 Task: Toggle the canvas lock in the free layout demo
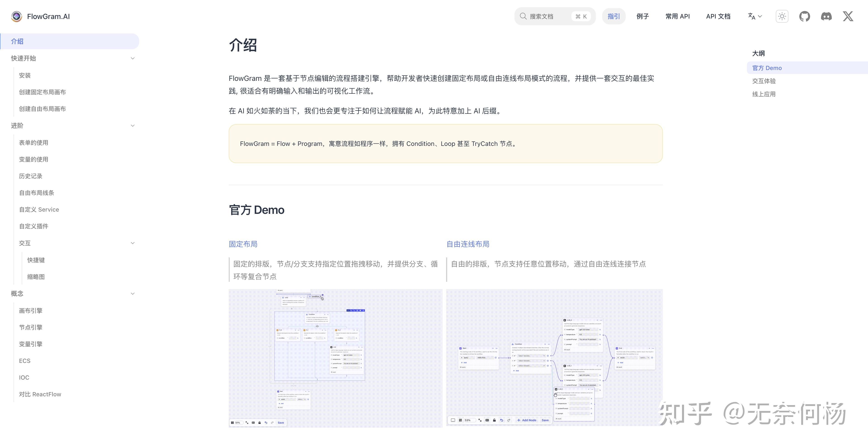pos(495,420)
